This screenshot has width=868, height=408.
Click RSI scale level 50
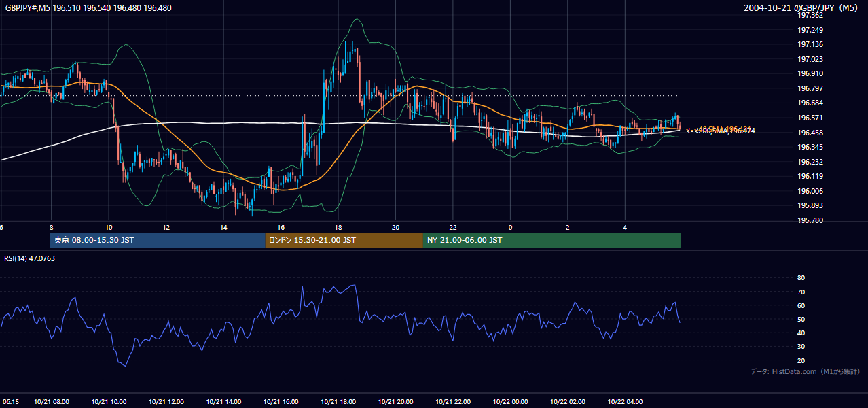[x=801, y=319]
